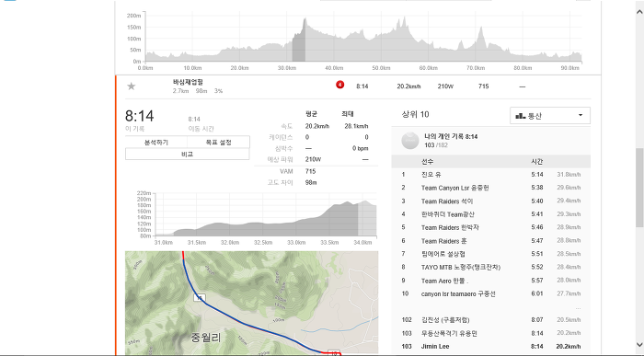644x356 pixels.
Task: Open rank 1 athlete 진오 유
Action: [x=431, y=175]
